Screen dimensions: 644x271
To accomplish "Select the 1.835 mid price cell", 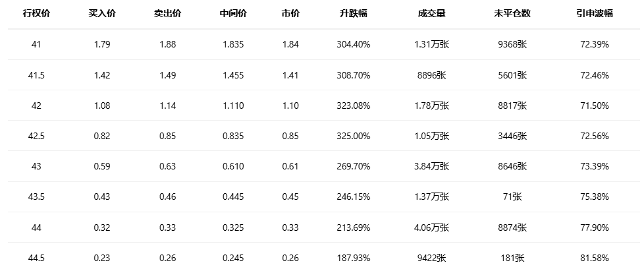I will pyautogui.click(x=233, y=45).
